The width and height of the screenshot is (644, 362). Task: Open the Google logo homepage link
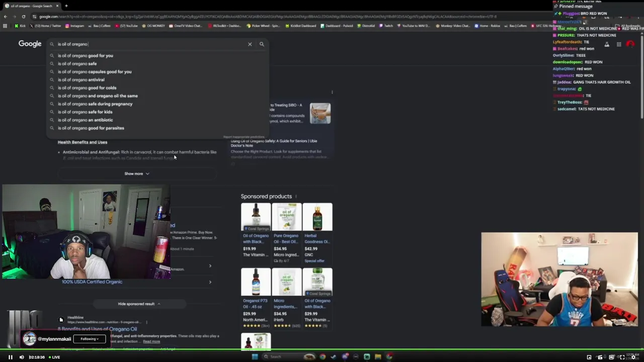click(30, 44)
